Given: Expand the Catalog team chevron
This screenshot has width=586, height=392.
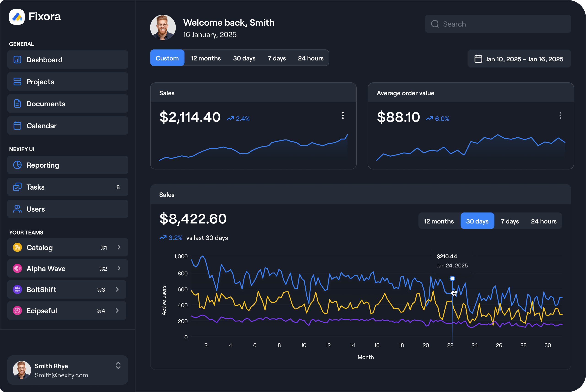Looking at the screenshot, I should (x=119, y=248).
